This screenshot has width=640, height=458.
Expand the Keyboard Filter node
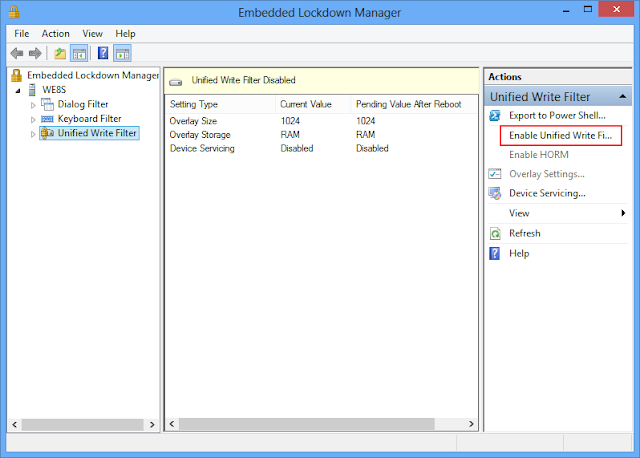tap(33, 120)
